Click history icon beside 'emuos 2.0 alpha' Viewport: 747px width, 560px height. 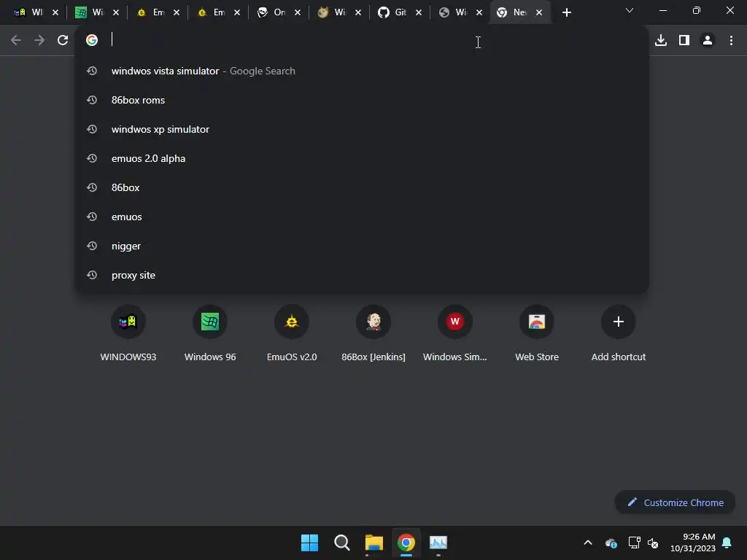92,158
